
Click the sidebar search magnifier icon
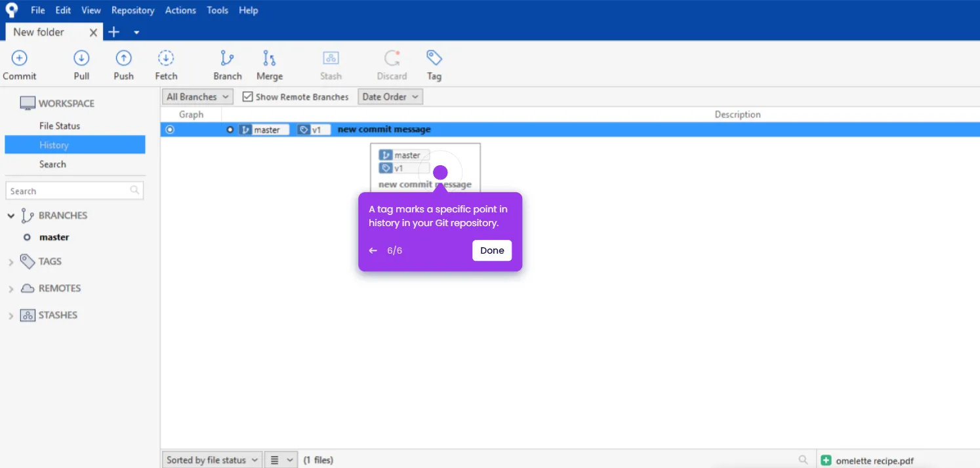point(134,191)
